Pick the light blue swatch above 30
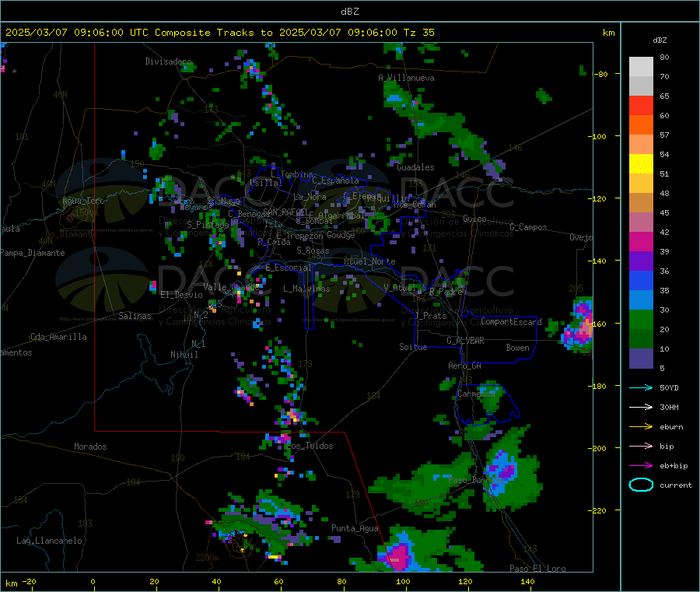This screenshot has width=700, height=592. pos(641,300)
